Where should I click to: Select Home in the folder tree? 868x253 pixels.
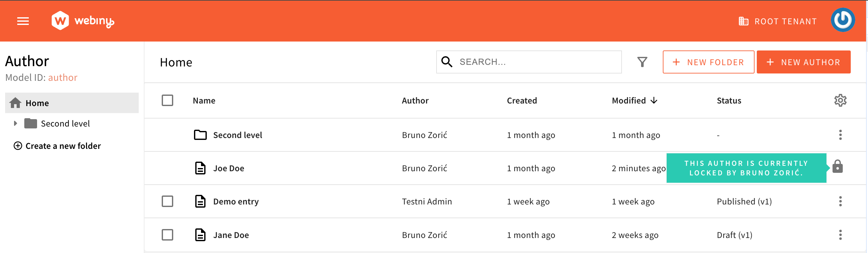pyautogui.click(x=37, y=103)
